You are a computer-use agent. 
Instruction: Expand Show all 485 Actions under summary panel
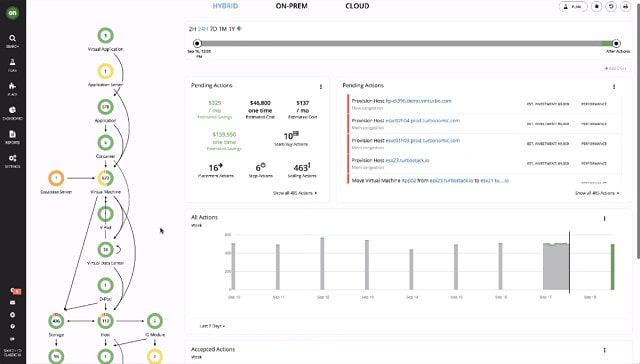[295, 193]
